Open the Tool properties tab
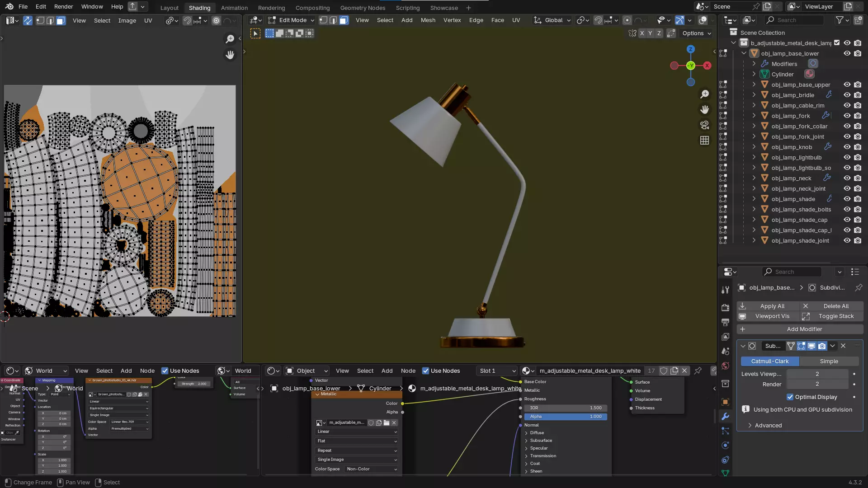The image size is (868, 488). pyautogui.click(x=725, y=290)
